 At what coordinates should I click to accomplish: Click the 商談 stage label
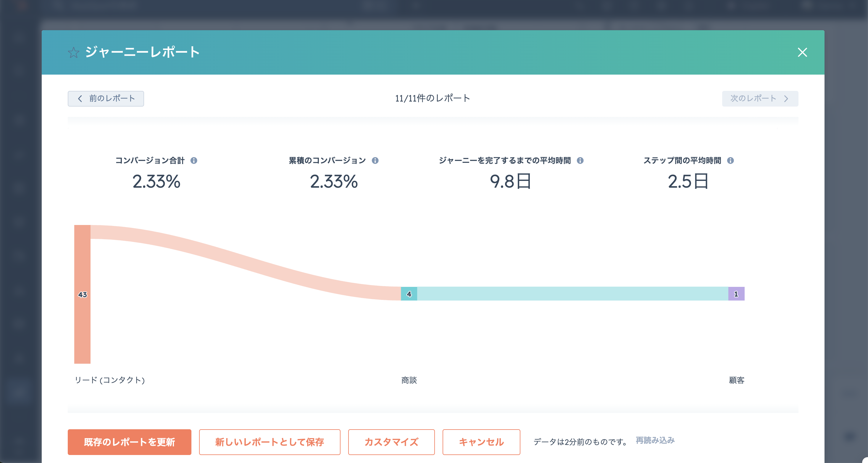[x=409, y=380]
